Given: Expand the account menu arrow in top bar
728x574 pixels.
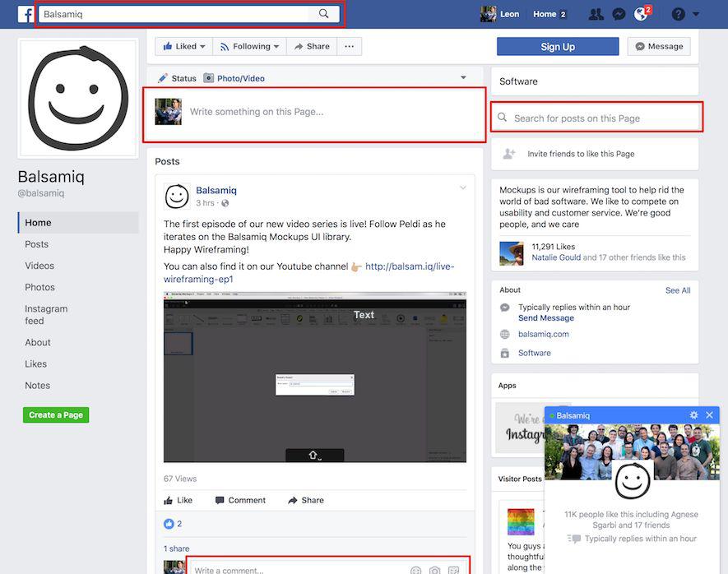Looking at the screenshot, I should point(695,14).
